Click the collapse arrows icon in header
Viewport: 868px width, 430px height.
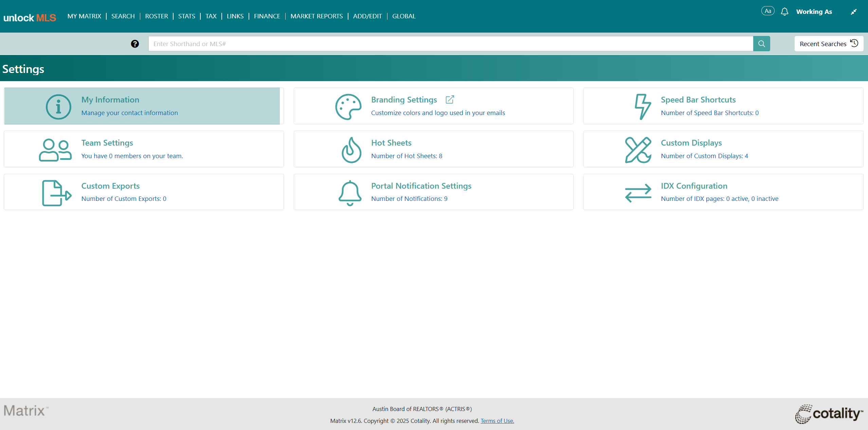click(853, 12)
